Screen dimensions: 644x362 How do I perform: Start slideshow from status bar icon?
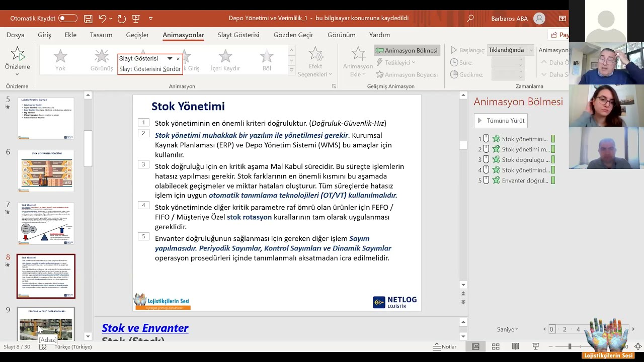[x=536, y=347]
